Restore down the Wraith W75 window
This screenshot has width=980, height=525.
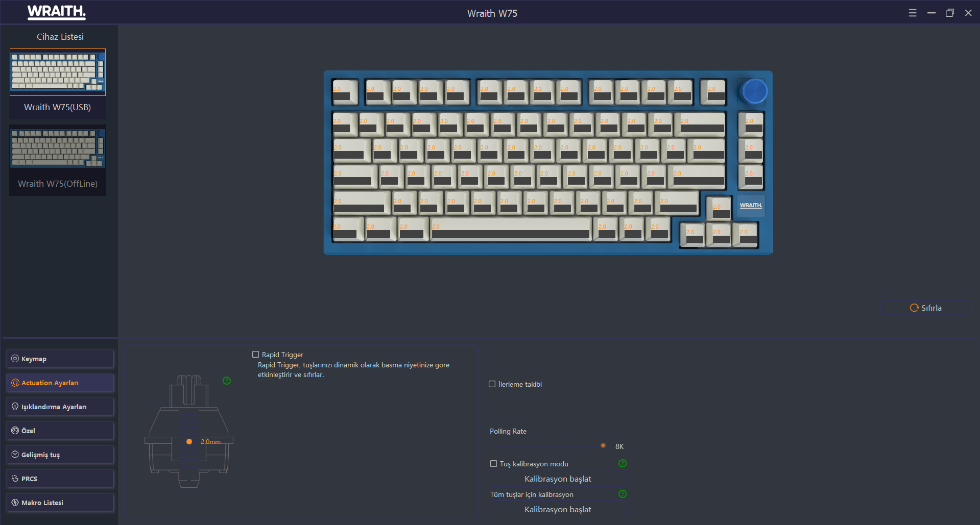click(x=950, y=13)
